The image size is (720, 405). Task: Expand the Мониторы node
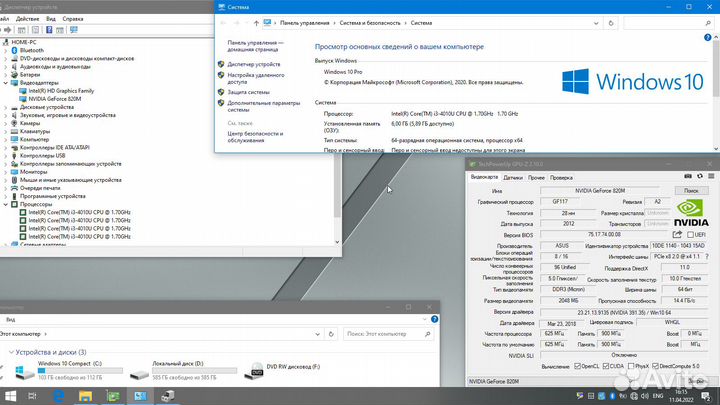click(x=6, y=172)
